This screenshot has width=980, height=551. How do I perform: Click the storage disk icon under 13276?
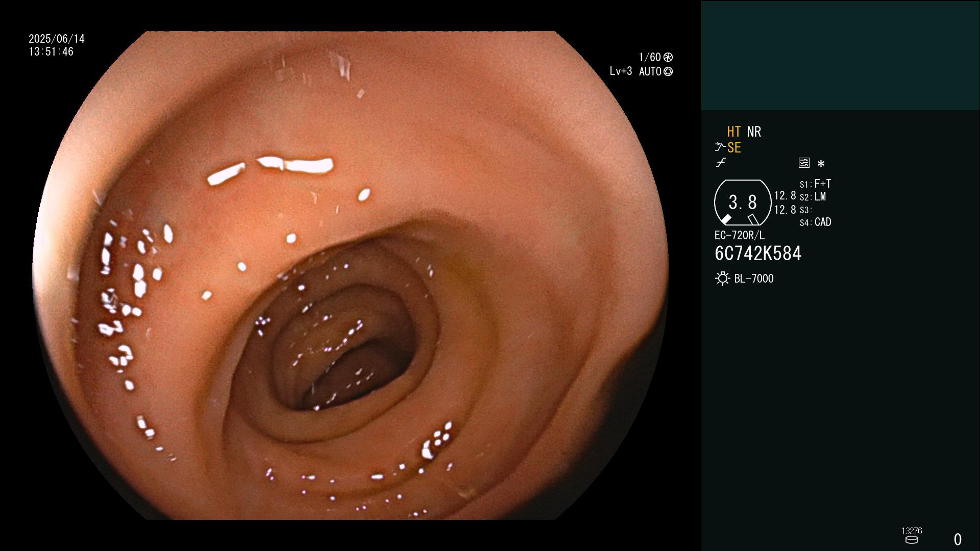click(912, 540)
